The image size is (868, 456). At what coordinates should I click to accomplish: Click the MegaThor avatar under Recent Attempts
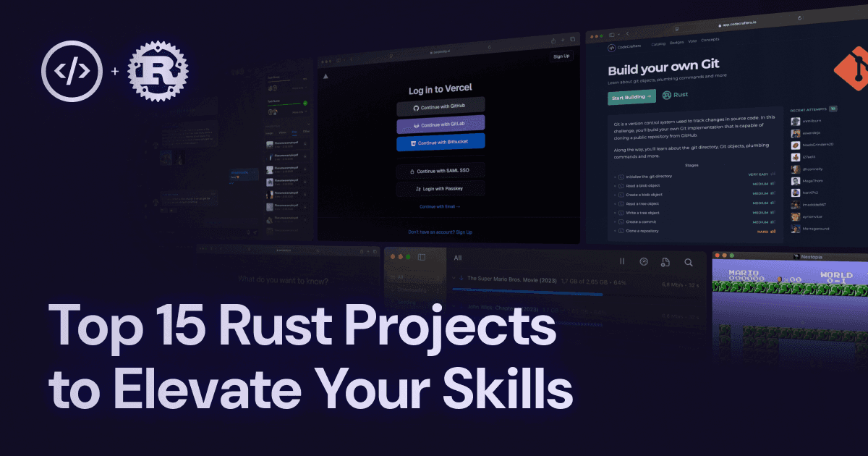pyautogui.click(x=796, y=180)
